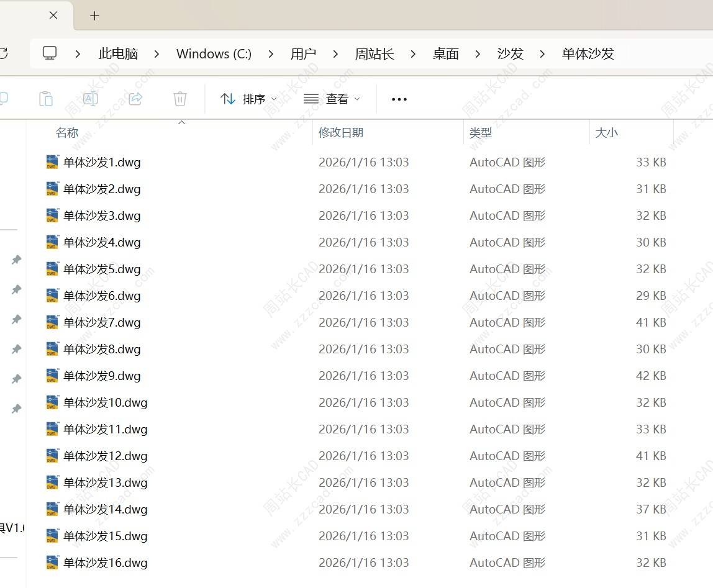Select the file 单体沙发16.dwg
Image resolution: width=713 pixels, height=588 pixels.
click(105, 563)
